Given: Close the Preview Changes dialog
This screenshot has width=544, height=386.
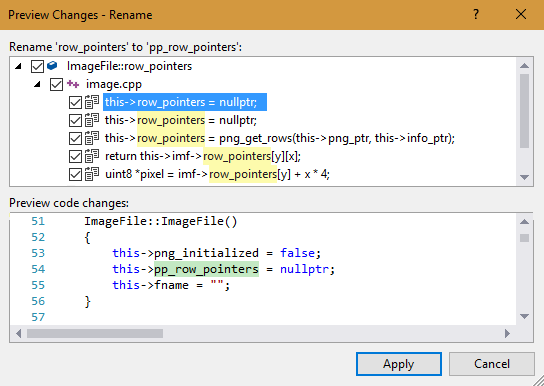Looking at the screenshot, I should click(521, 14).
